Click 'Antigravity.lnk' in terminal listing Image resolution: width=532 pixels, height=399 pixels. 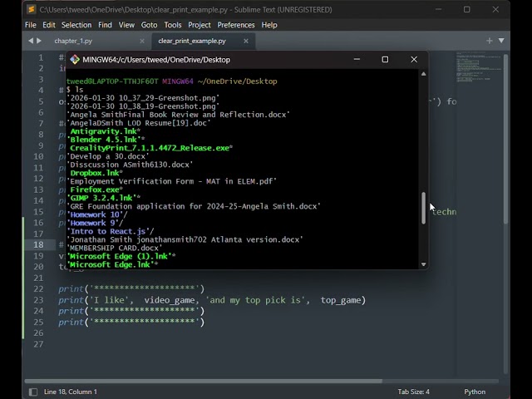[103, 131]
